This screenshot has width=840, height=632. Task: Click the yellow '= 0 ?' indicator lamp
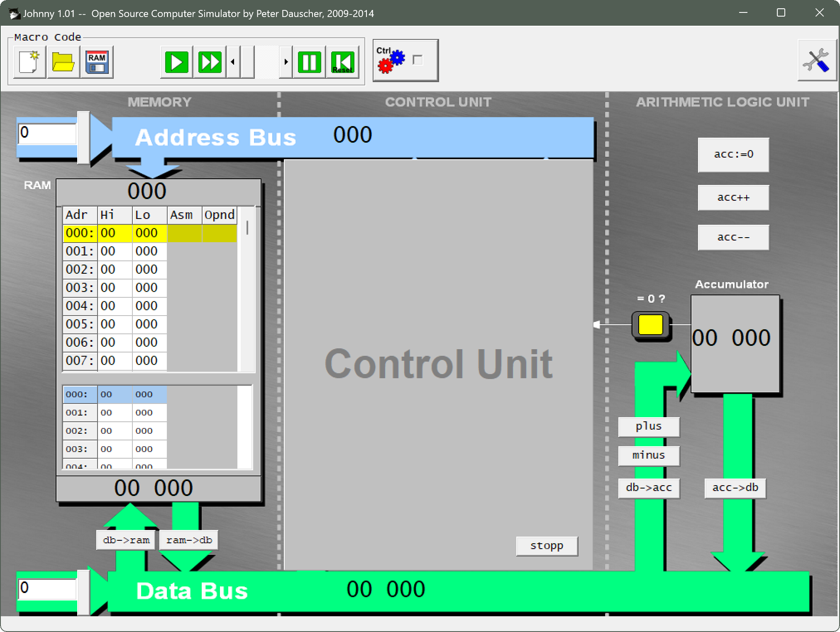coord(650,325)
